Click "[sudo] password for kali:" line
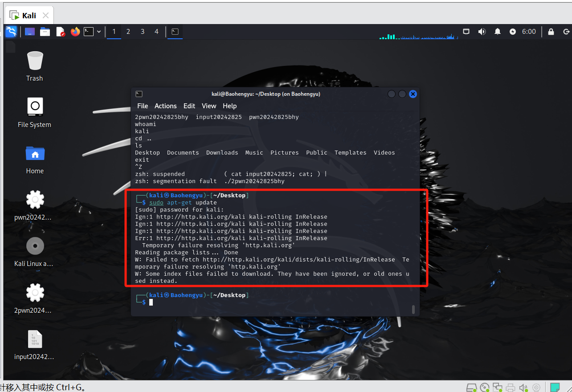 pyautogui.click(x=180, y=210)
